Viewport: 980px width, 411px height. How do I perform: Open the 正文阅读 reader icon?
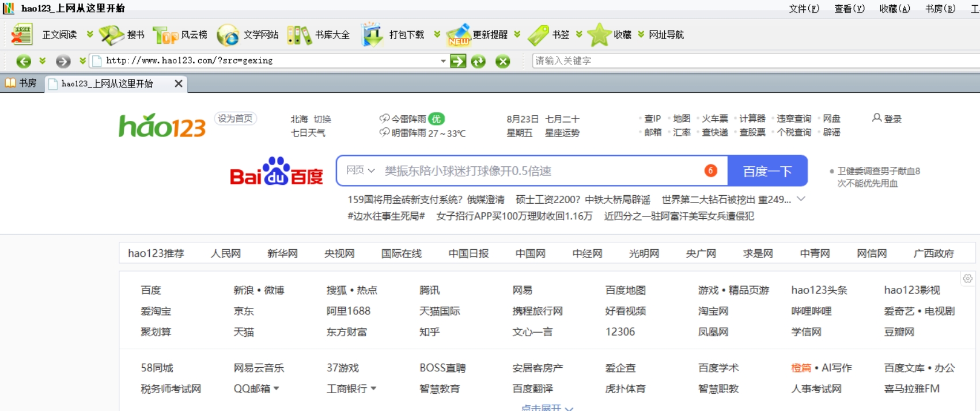pos(22,35)
